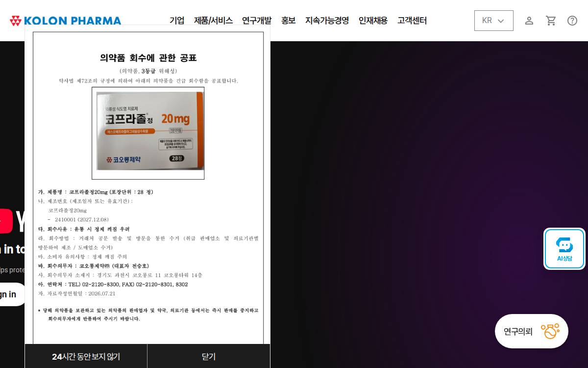The image size is (588, 368).
Task: Open the shopping cart icon
Action: click(x=551, y=21)
